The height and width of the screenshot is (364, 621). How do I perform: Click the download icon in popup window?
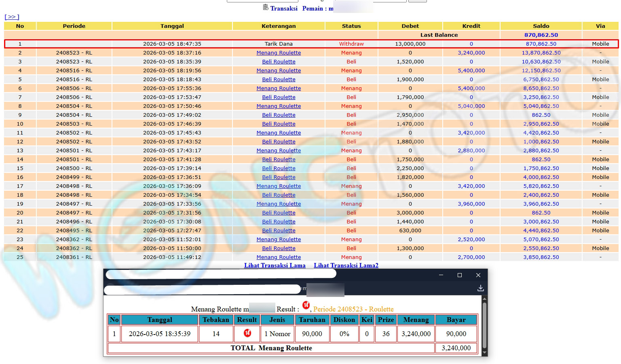pos(480,288)
